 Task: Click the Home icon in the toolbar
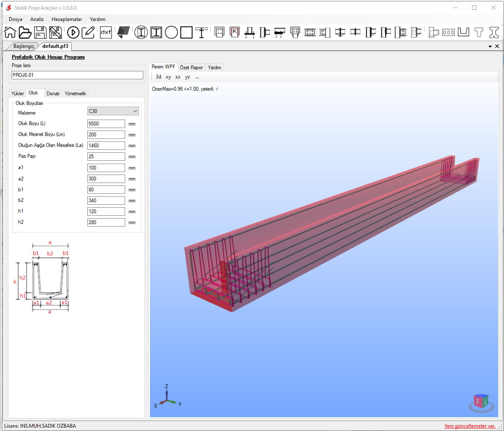click(10, 32)
